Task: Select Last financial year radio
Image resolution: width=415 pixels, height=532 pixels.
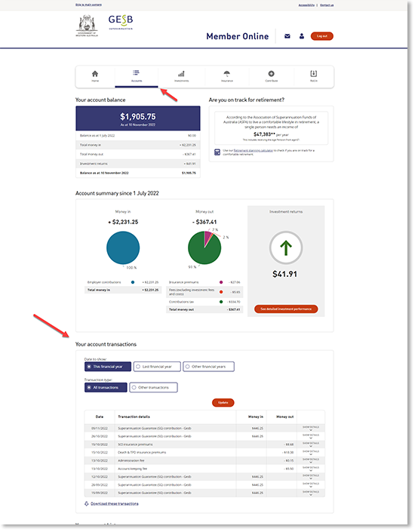Action: tap(158, 367)
